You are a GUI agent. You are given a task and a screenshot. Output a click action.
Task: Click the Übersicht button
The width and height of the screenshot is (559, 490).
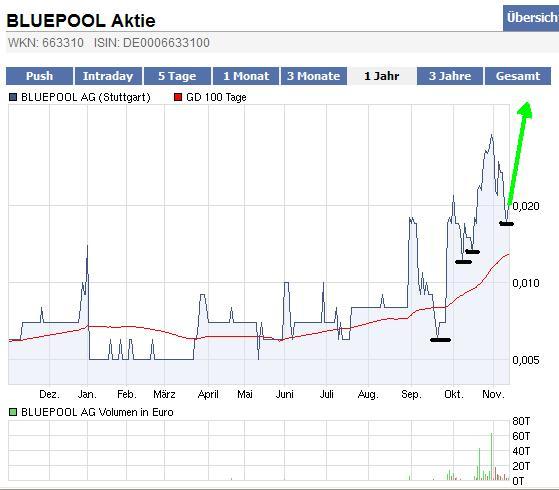(531, 18)
